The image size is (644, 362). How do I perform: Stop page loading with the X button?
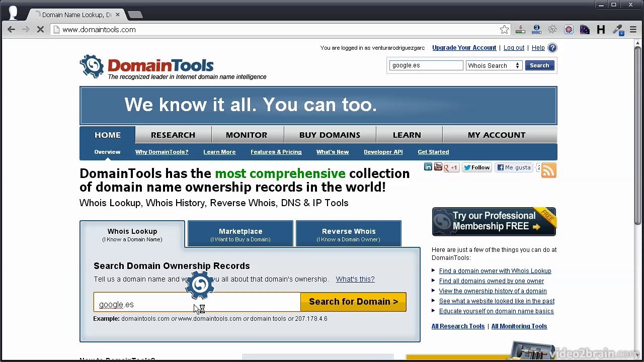(x=40, y=30)
